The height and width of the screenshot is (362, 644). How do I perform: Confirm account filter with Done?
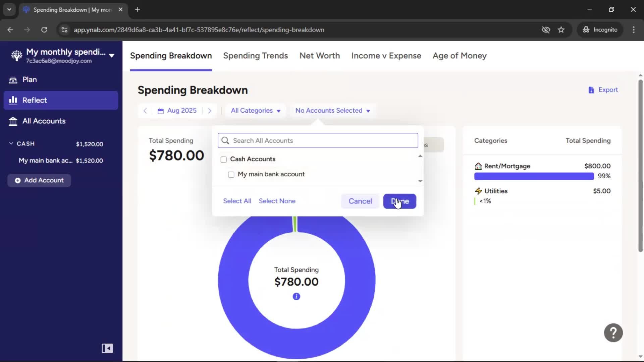pos(400,201)
